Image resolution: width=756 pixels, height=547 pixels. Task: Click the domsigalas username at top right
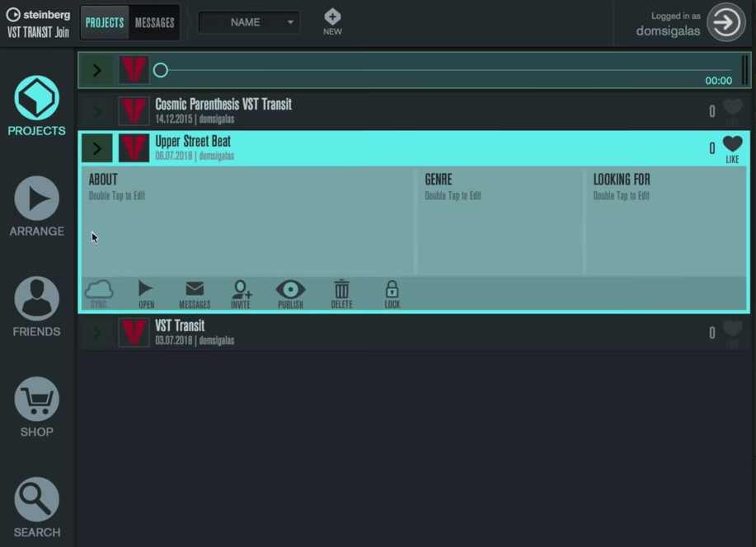point(668,30)
